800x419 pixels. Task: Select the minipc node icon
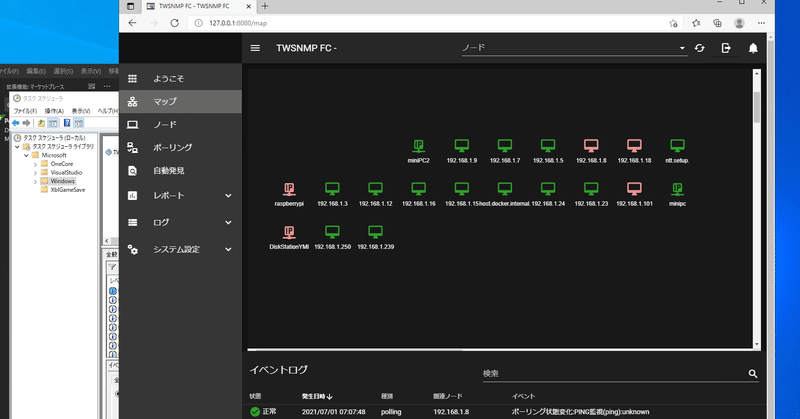click(x=678, y=189)
